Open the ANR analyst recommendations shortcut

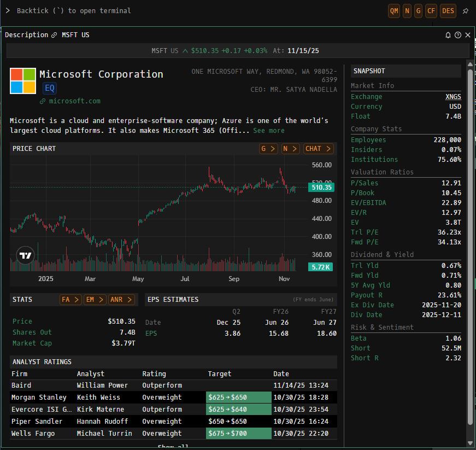[x=121, y=300]
